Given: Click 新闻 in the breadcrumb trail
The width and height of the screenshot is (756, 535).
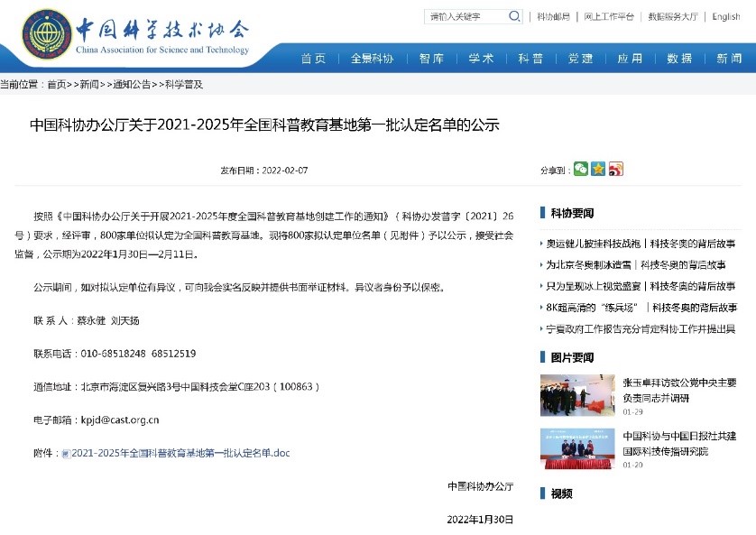Looking at the screenshot, I should click(x=89, y=84).
